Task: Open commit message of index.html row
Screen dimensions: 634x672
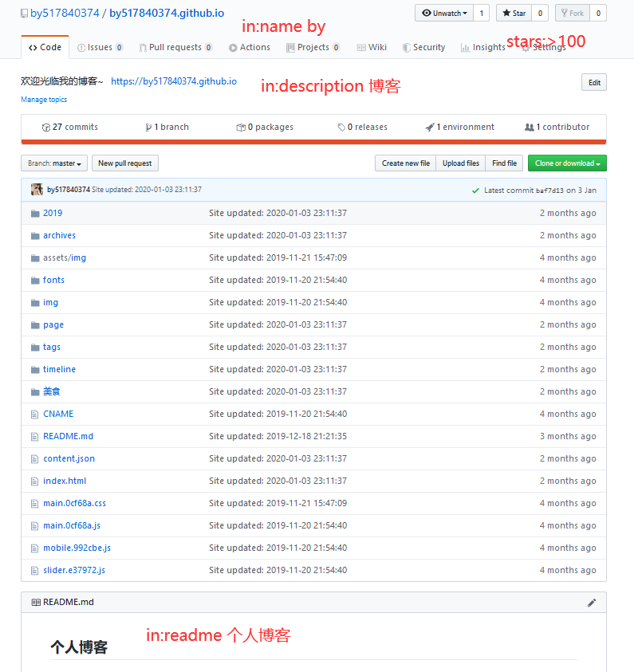Action: coord(278,481)
